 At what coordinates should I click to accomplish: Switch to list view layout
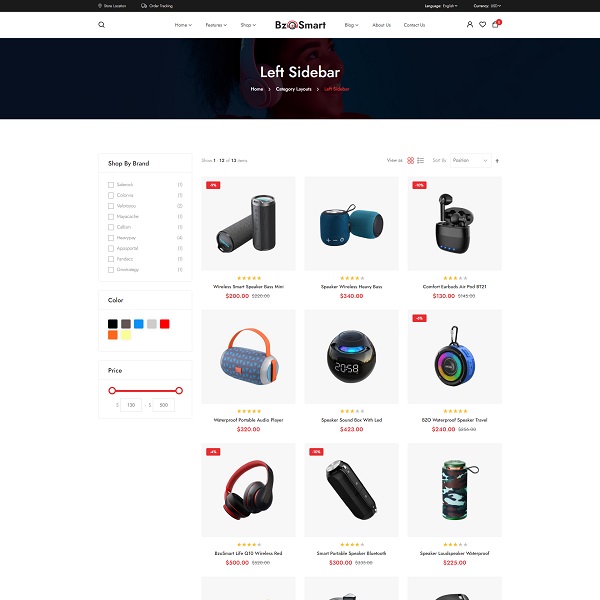[x=421, y=161]
